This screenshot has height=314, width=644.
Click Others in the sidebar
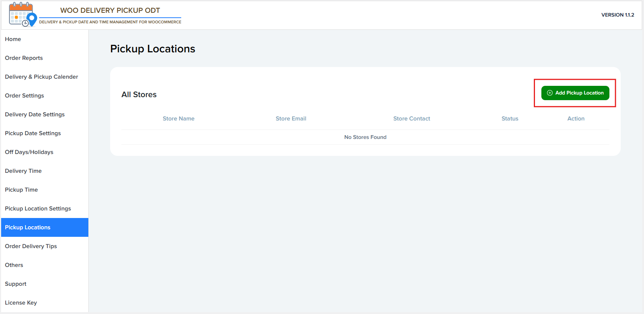(x=14, y=265)
